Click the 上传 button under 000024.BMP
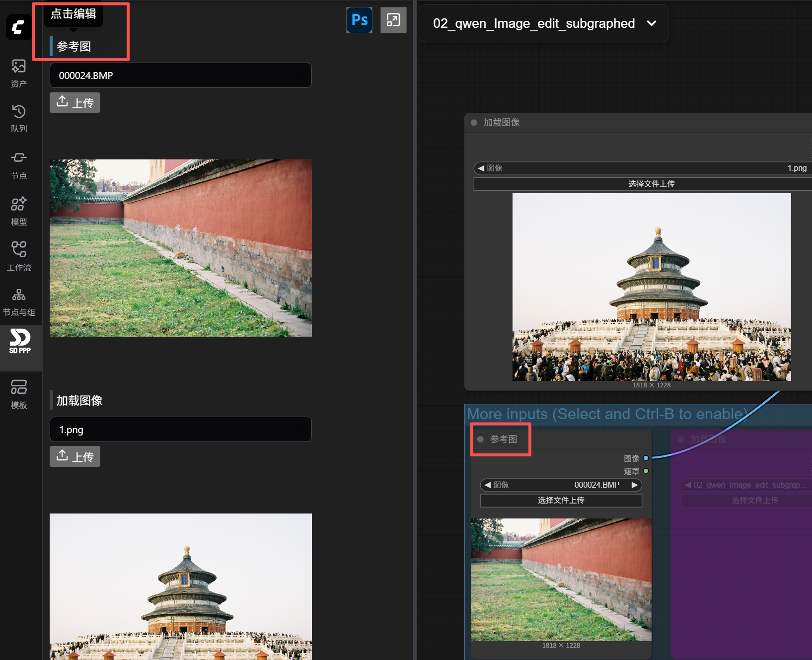The image size is (812, 660). click(x=75, y=103)
